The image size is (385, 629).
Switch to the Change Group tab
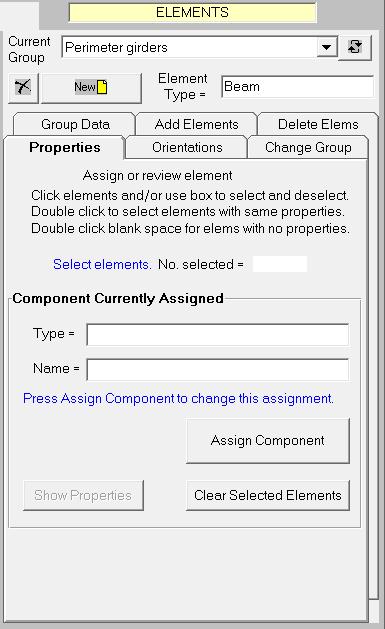click(308, 147)
